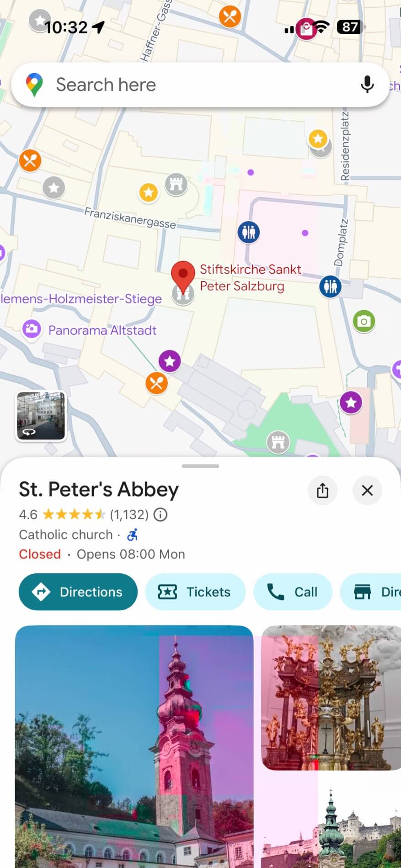Expand opening hours at "Opens 08:00 Mon"
The width and height of the screenshot is (401, 868).
tap(130, 554)
